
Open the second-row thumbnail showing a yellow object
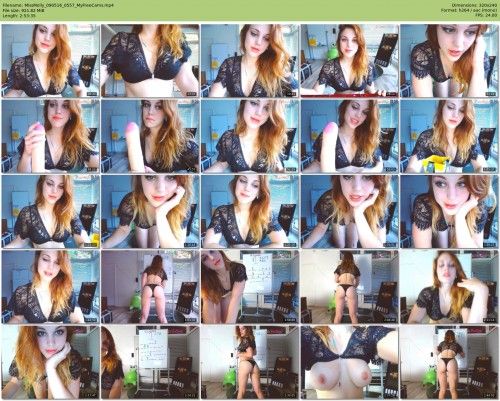tap(449, 136)
